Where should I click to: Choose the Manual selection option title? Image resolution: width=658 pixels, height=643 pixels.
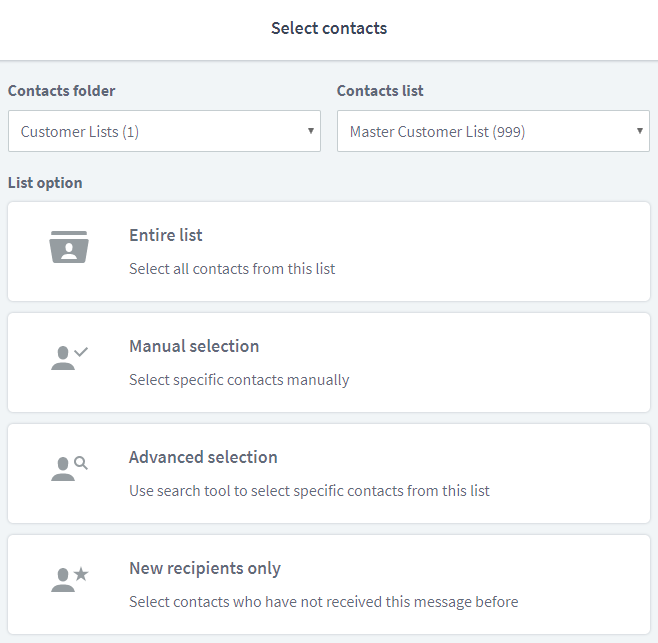tap(194, 346)
